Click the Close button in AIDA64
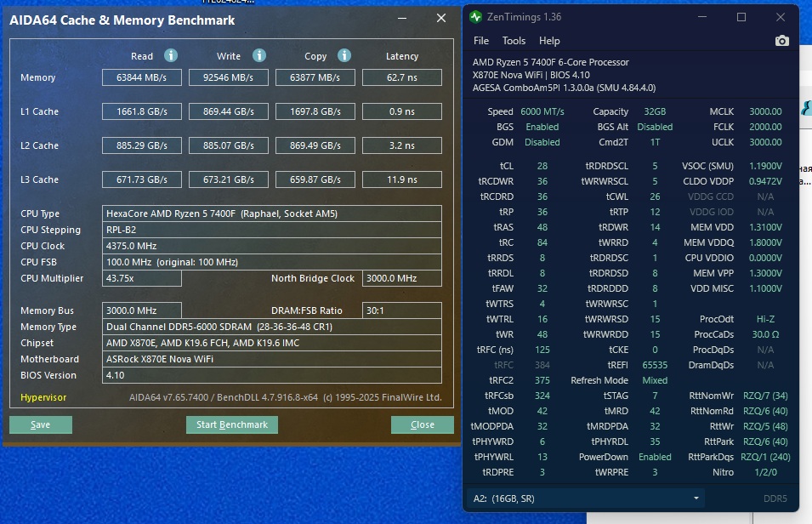The height and width of the screenshot is (524, 812). point(423,425)
